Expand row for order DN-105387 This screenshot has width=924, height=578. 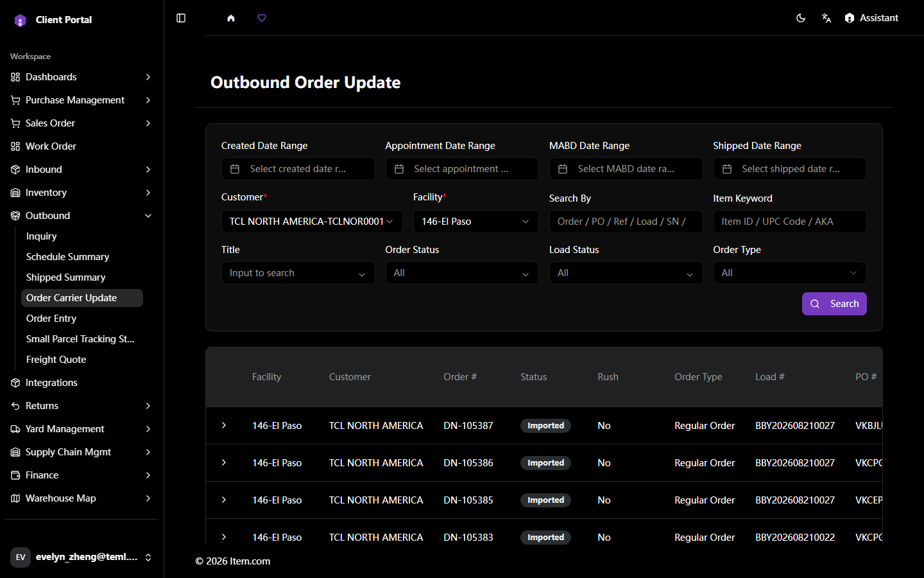[x=224, y=425]
